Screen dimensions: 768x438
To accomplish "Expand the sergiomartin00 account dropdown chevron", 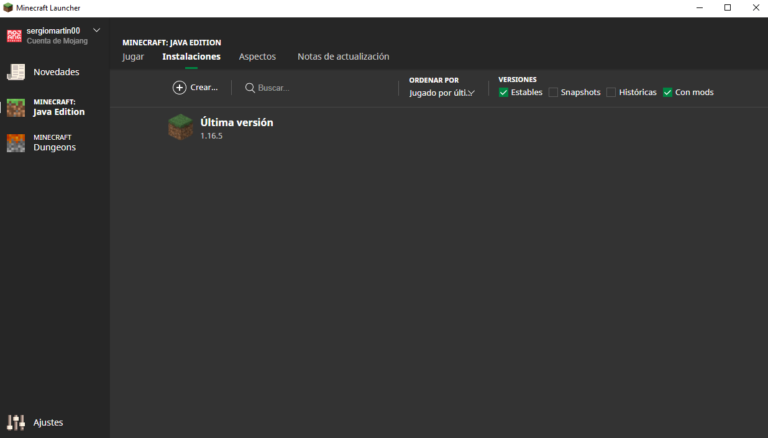I will coord(96,30).
